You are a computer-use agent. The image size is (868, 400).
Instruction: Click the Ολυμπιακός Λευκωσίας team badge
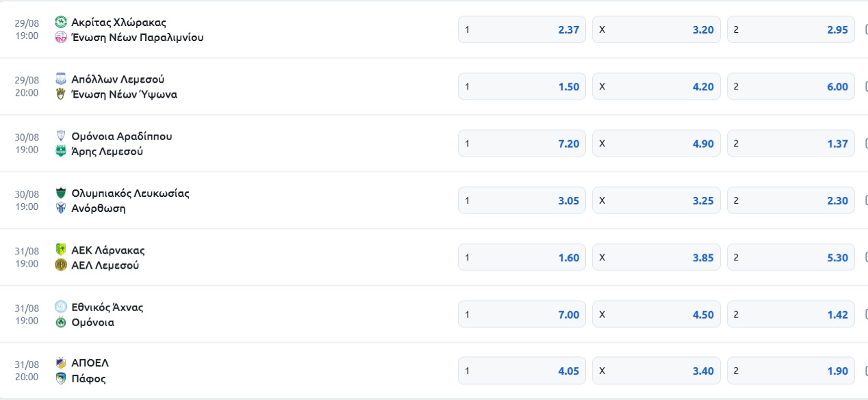tap(61, 193)
